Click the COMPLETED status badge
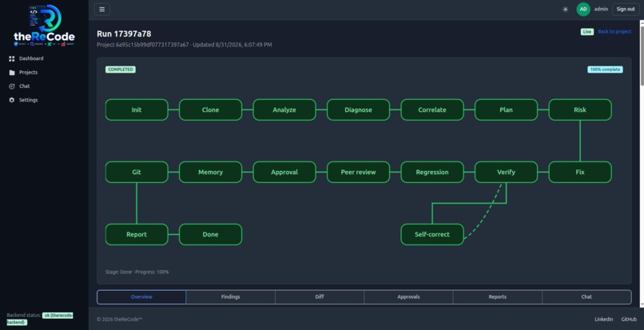644x330 pixels. [121, 70]
